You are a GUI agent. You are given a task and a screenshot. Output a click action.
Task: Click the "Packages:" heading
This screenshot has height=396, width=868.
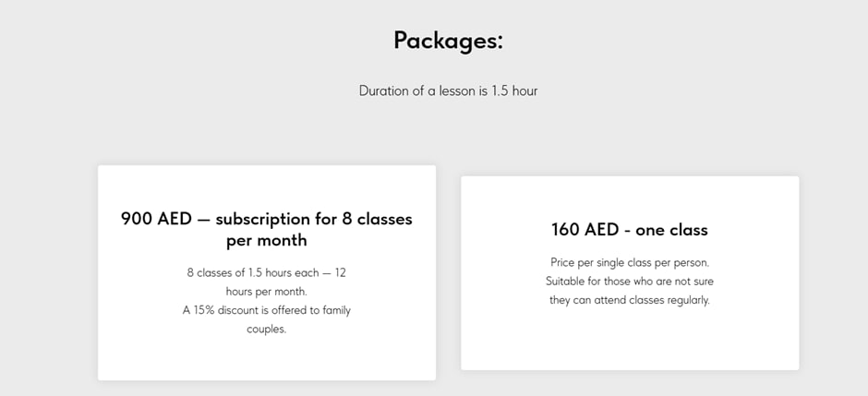449,42
